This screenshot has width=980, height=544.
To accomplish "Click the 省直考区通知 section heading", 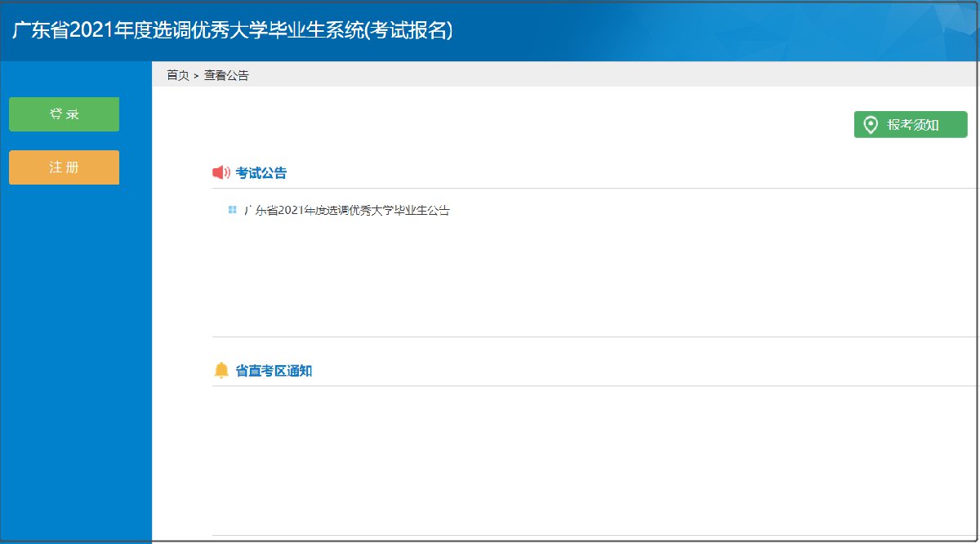I will [274, 371].
